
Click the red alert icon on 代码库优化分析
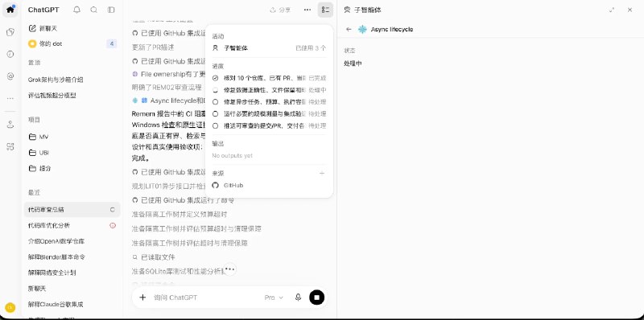coord(113,225)
